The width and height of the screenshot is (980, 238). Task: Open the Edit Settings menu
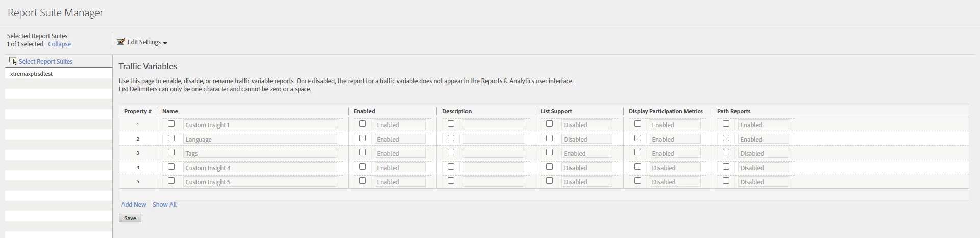click(x=144, y=42)
